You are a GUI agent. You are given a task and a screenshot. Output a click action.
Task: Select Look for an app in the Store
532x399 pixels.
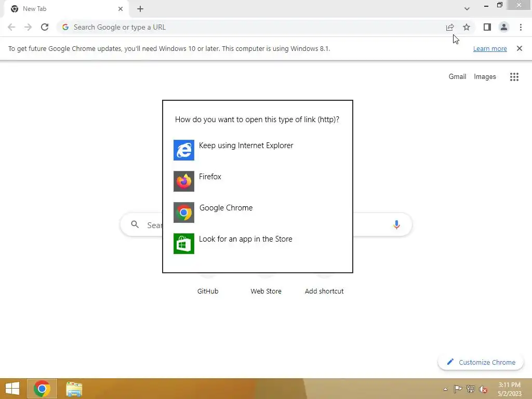click(x=245, y=239)
